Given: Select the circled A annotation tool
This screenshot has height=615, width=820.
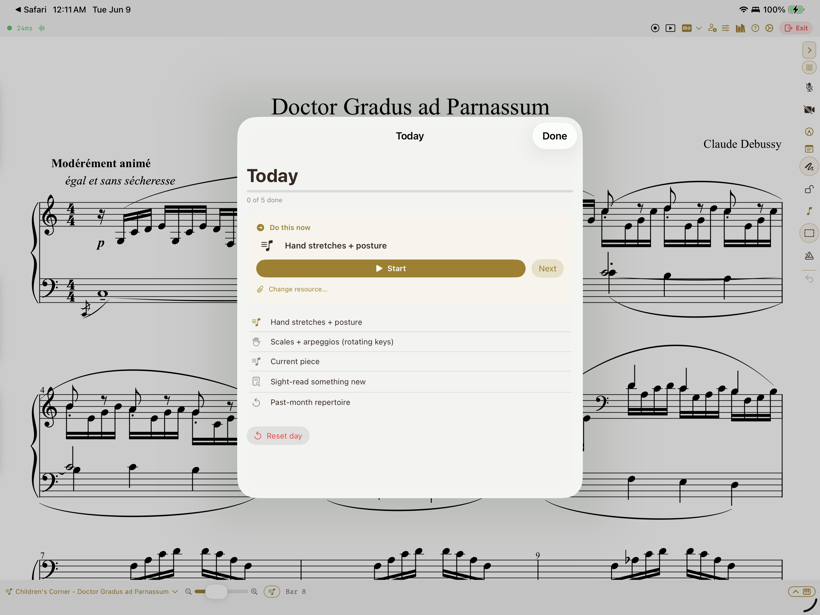Looking at the screenshot, I should point(810,132).
